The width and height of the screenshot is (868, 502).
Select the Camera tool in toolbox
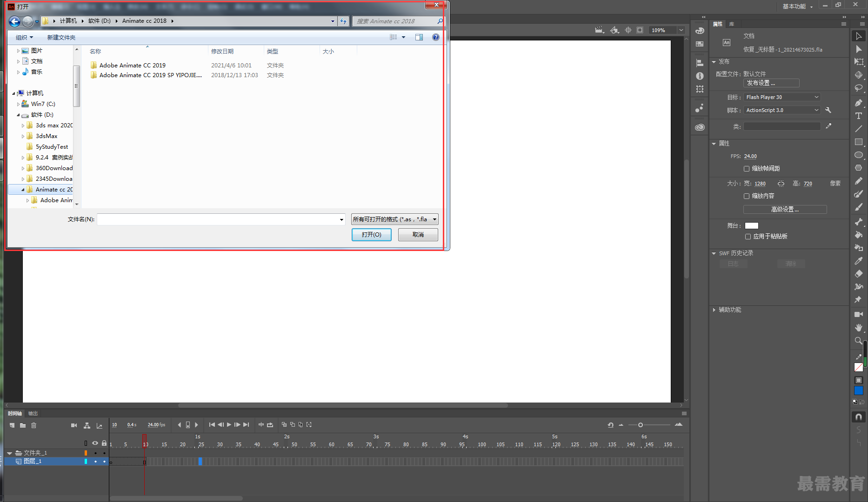[x=859, y=314]
